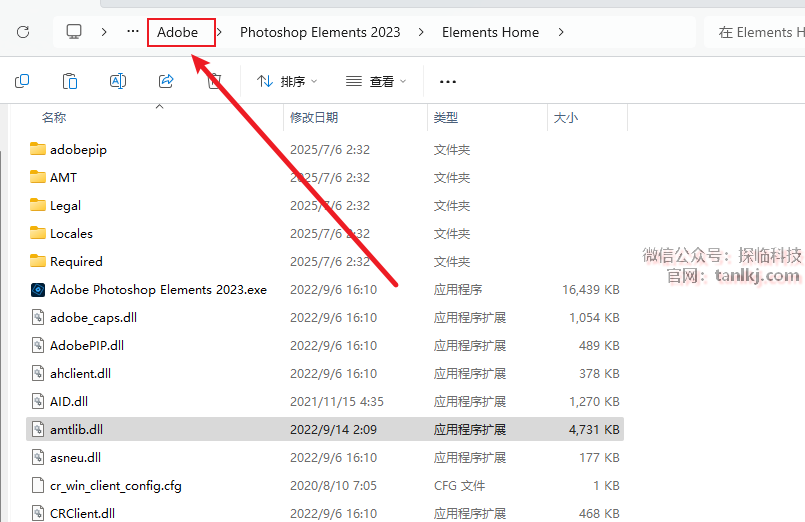Screen dimensions: 805x522
Task: Sort by the 修改日期 column header
Action: tap(314, 118)
